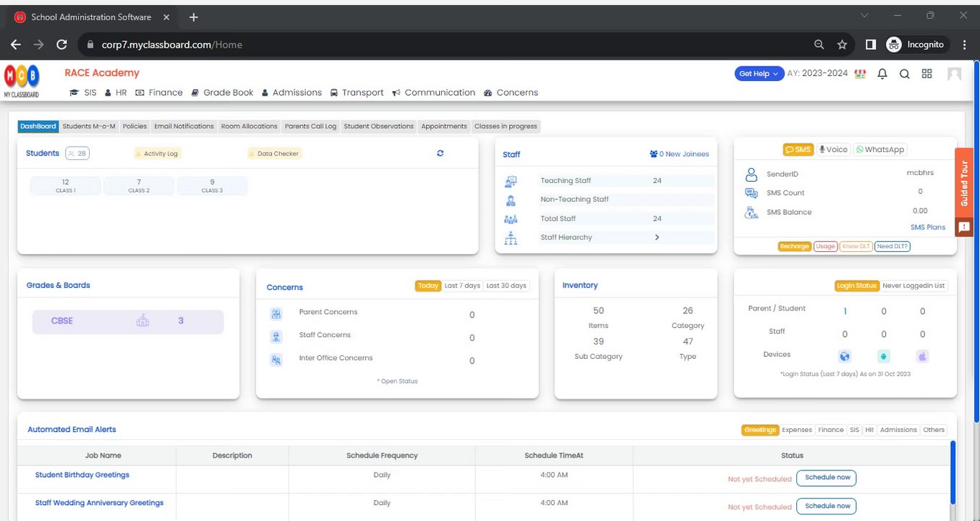Screen dimensions: 980x521
Task: Click the web globe device icon
Action: click(845, 356)
